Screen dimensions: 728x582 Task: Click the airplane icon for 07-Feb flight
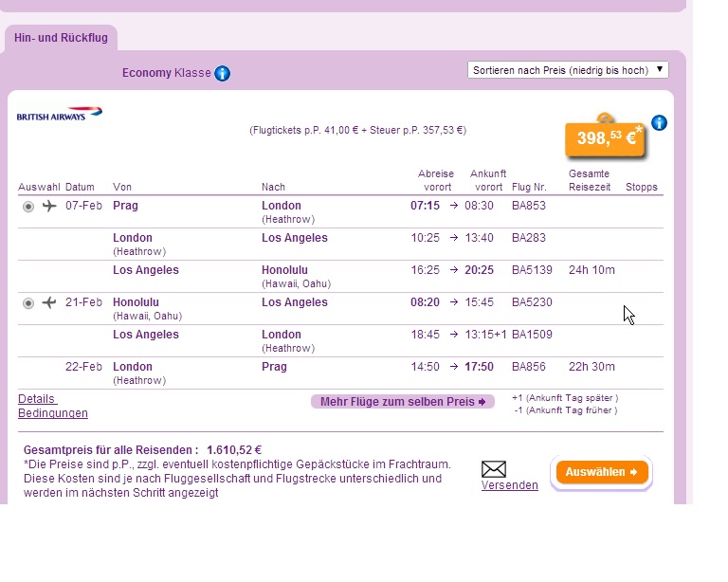49,207
